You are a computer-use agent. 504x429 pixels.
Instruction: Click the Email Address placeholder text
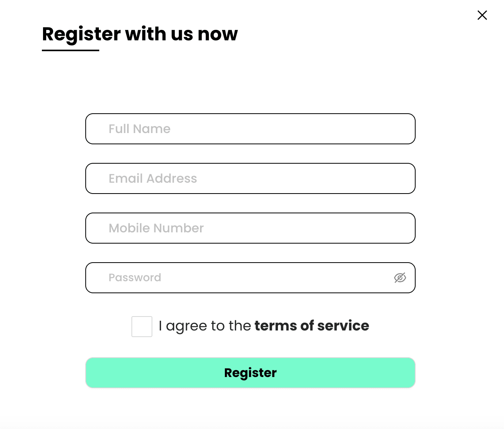(x=153, y=178)
